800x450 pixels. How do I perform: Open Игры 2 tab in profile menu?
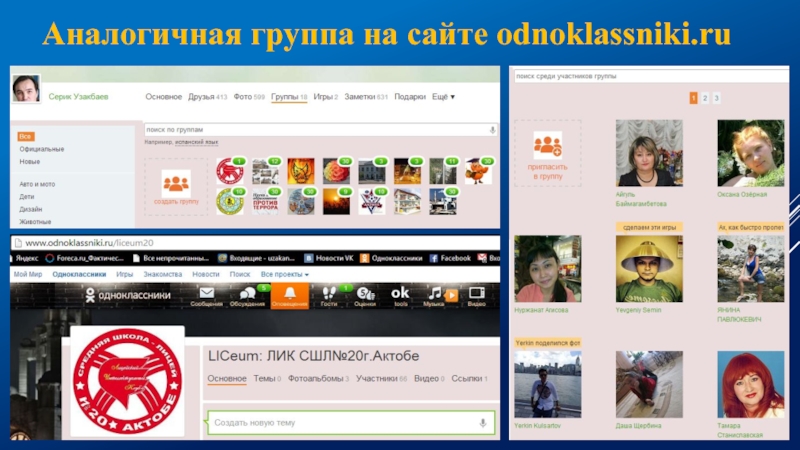326,96
